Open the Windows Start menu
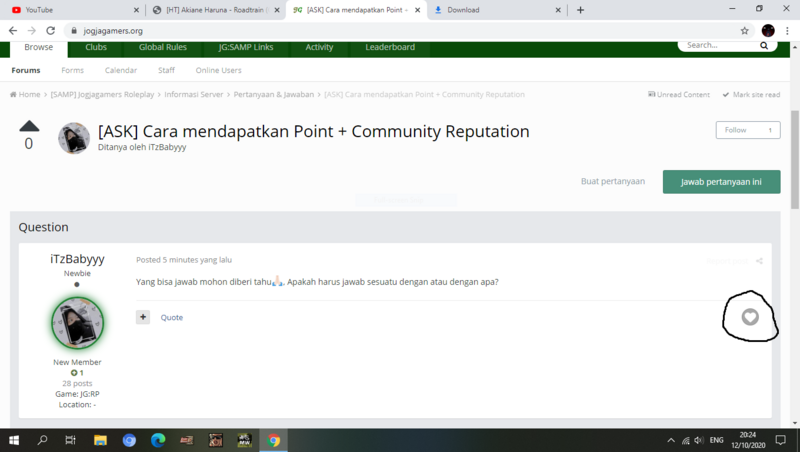The height and width of the screenshot is (452, 800). tap(14, 440)
